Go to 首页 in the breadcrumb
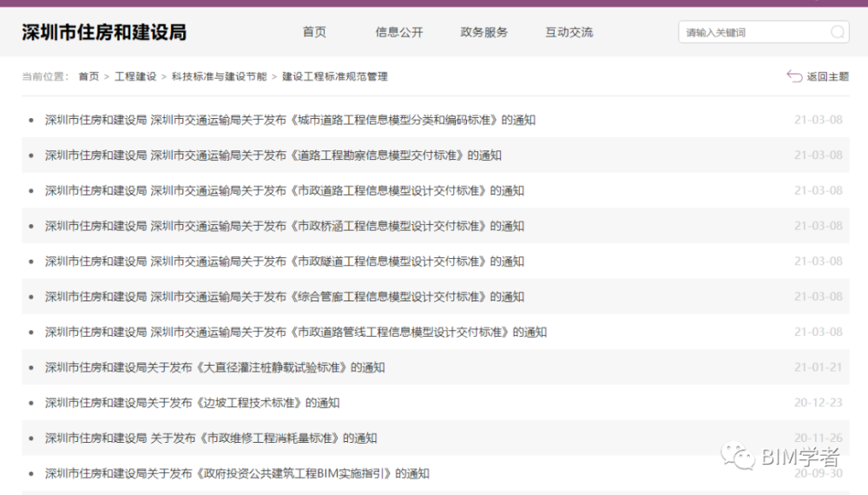This screenshot has height=495, width=868. (89, 76)
